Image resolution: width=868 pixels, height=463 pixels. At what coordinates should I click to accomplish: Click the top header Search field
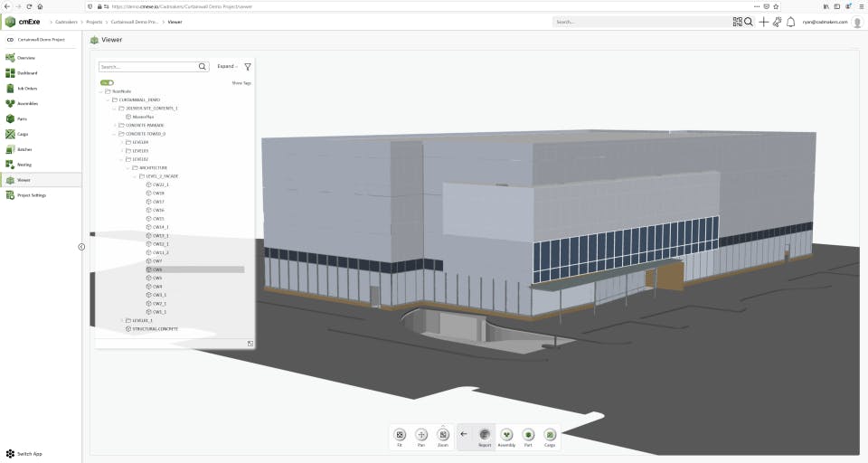point(642,22)
